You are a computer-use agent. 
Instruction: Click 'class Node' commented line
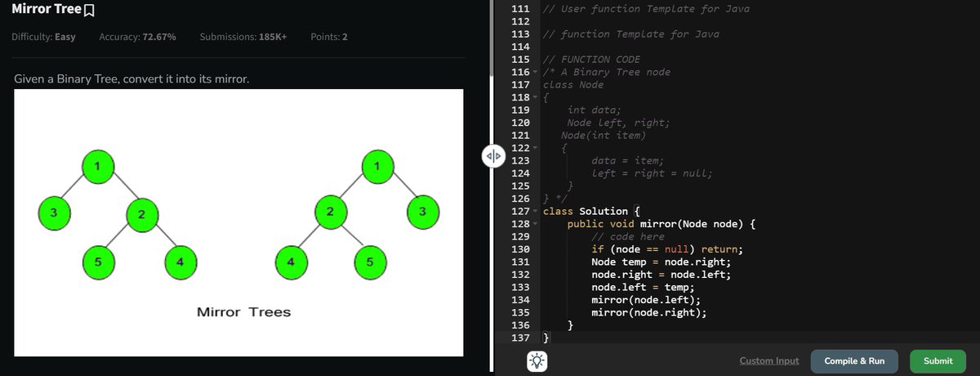(x=573, y=85)
